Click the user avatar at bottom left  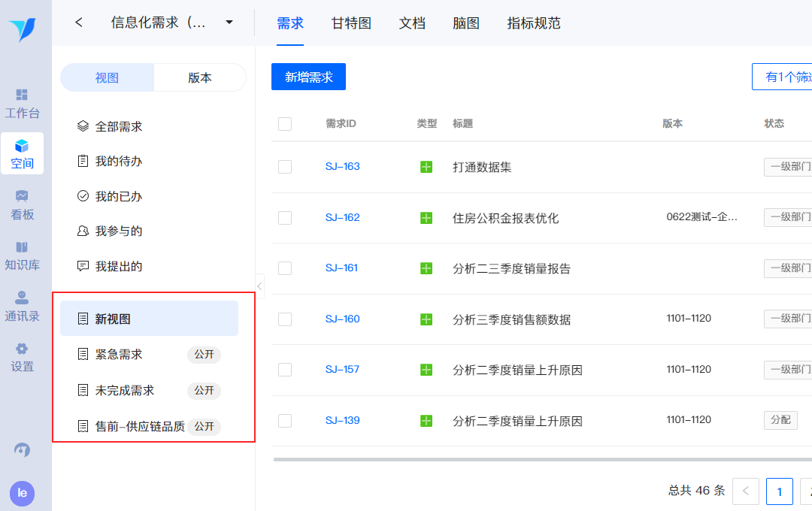[x=22, y=493]
